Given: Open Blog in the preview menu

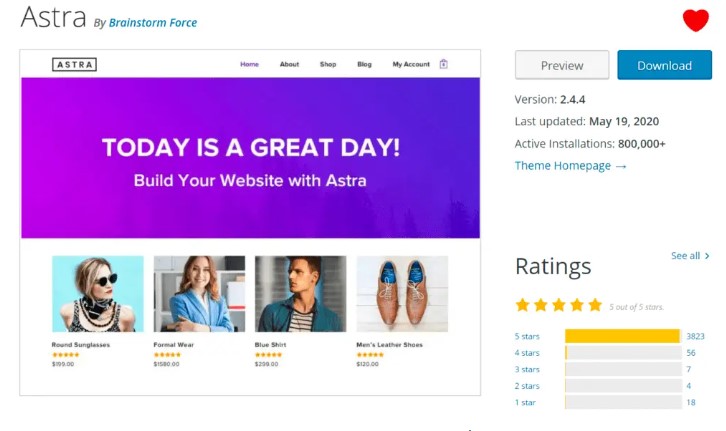Looking at the screenshot, I should click(364, 65).
